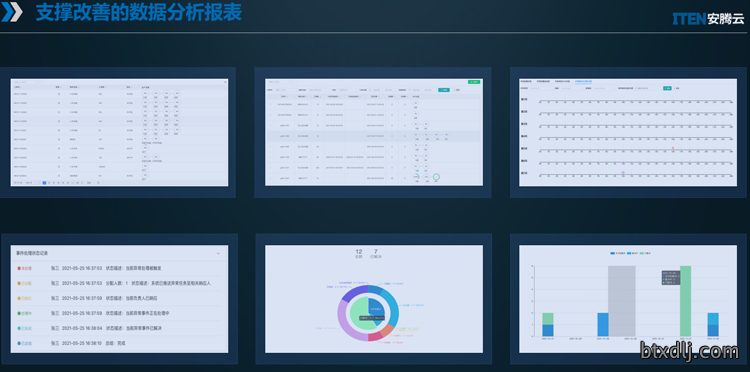This screenshot has width=750, height=372.
Task: Click the salmon donut ring segment
Action: click(x=388, y=330)
